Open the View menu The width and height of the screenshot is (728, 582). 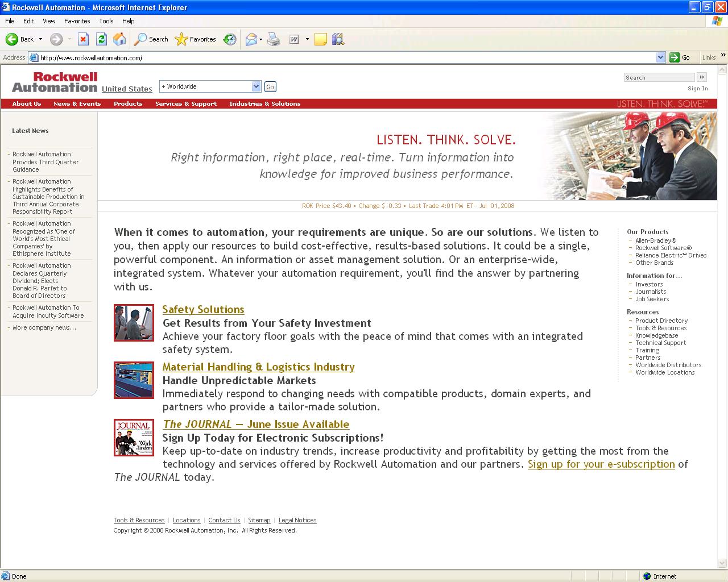pos(49,21)
